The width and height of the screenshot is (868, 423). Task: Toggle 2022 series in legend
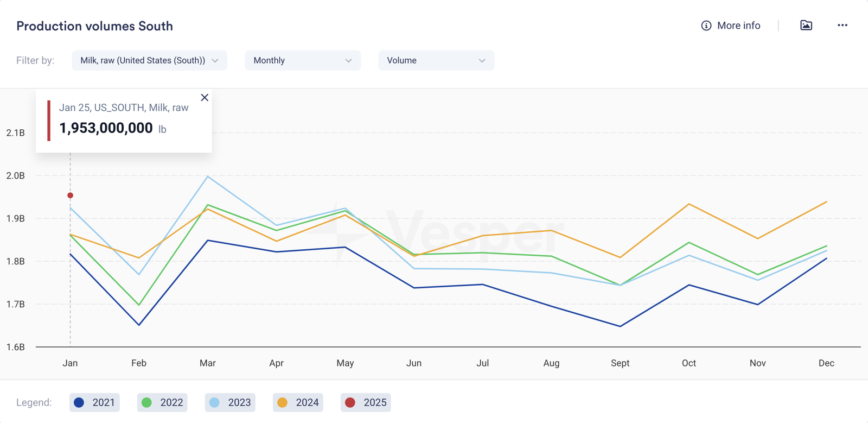click(x=162, y=402)
